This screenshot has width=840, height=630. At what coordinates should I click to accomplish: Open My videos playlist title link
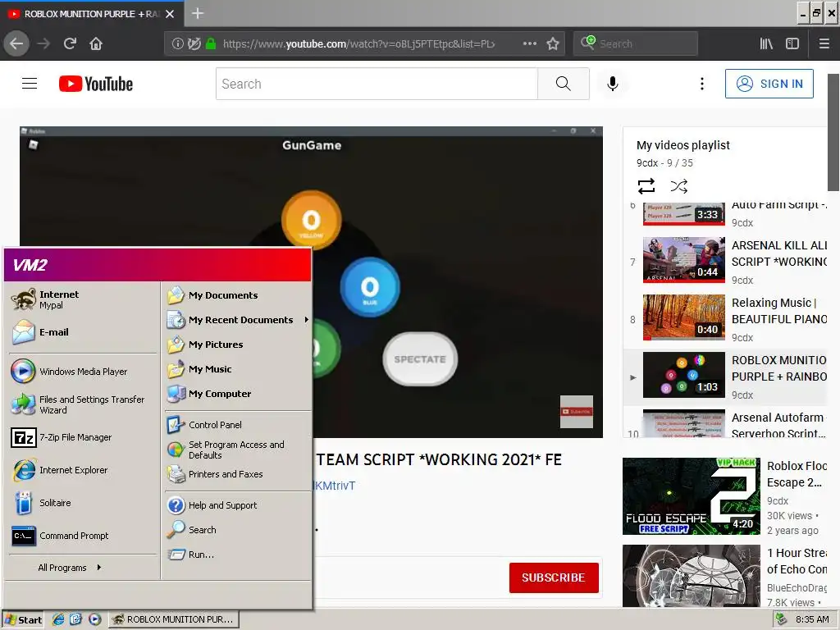(683, 145)
